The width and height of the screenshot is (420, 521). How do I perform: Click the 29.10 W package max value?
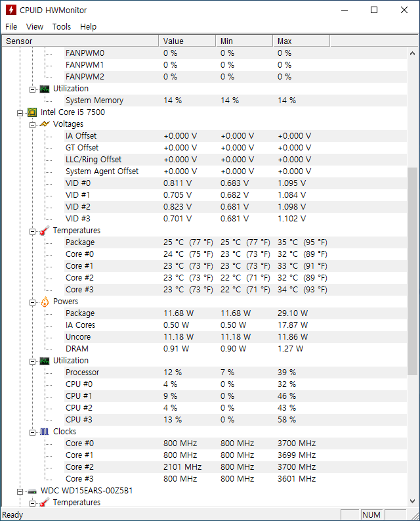coord(293,313)
